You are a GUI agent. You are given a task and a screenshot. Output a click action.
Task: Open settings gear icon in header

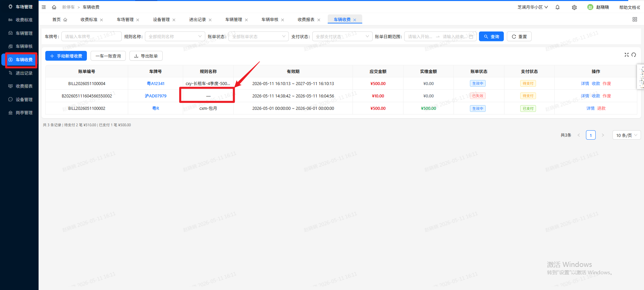574,7
